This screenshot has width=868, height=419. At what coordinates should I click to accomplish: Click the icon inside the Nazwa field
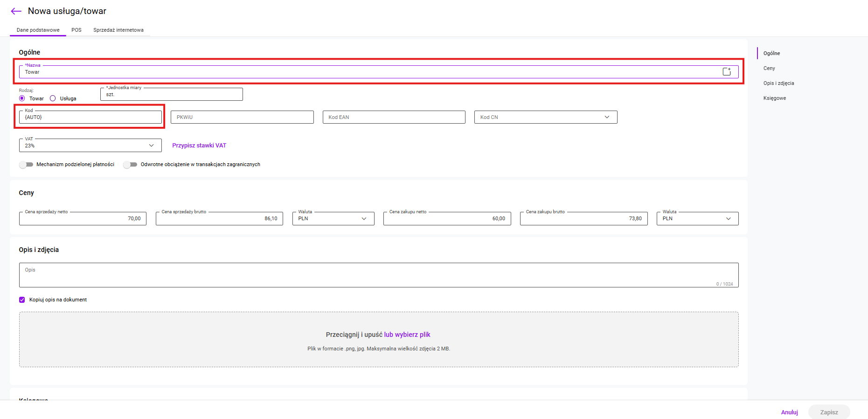[726, 71]
